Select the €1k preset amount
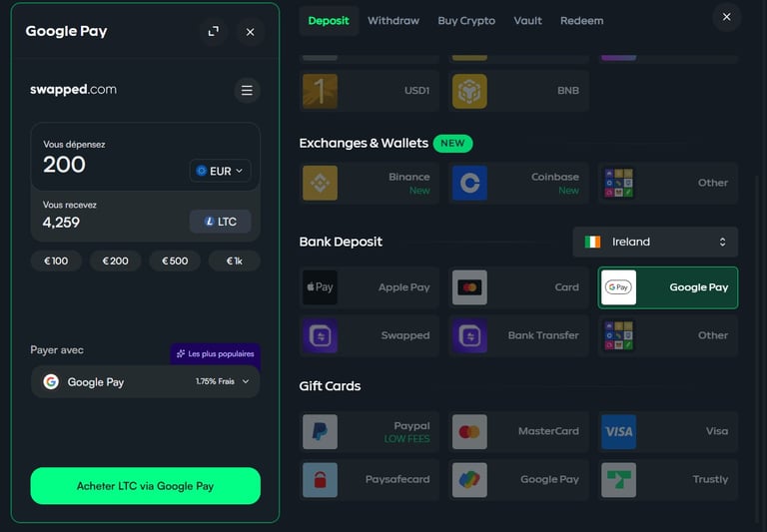The height and width of the screenshot is (532, 767). click(x=235, y=262)
